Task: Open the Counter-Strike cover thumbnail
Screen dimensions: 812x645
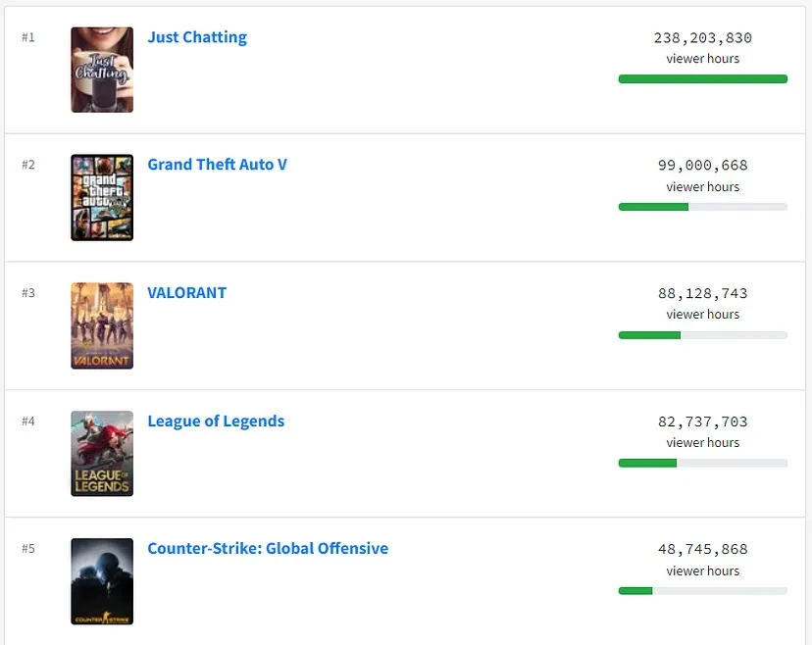Action: 102,581
